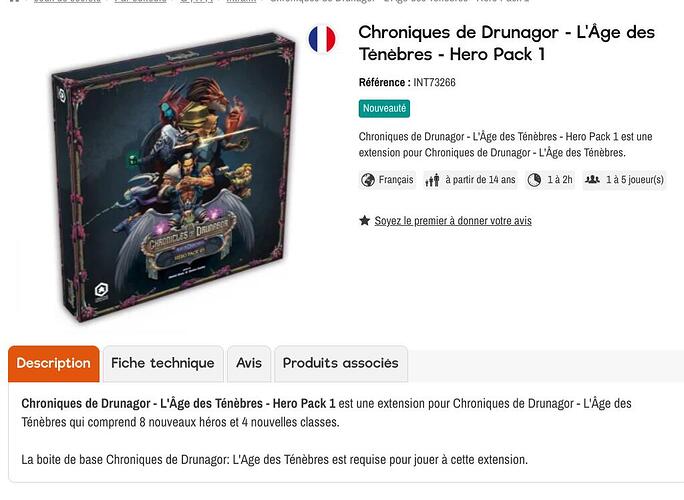Click the Nouveauté badge
Viewport: 684px width, 500px height.
point(384,109)
